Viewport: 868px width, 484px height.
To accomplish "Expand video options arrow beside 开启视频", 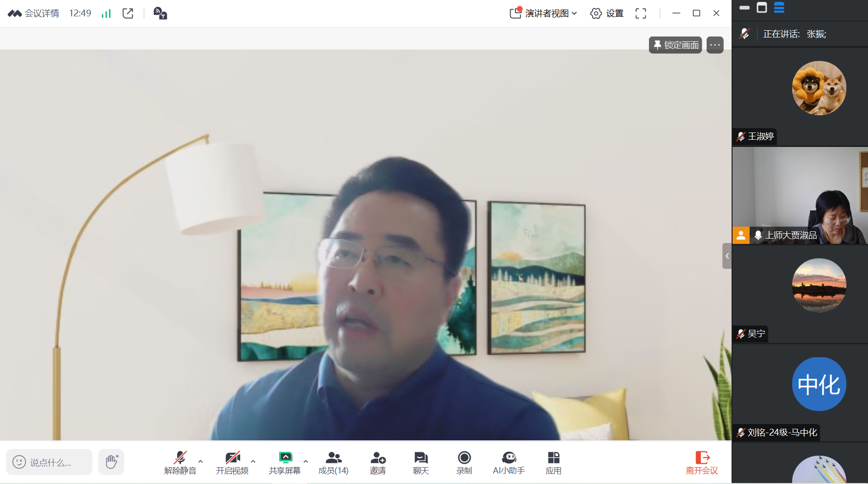I will (253, 461).
